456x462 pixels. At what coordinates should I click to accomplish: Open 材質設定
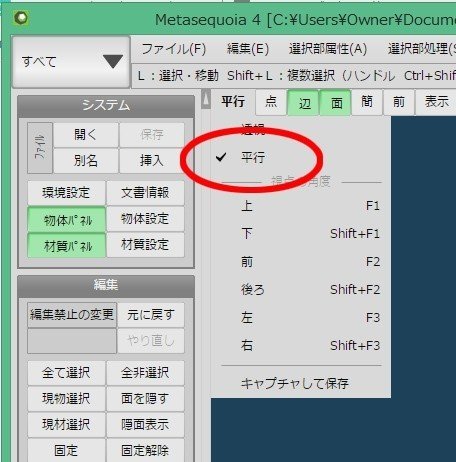pos(145,245)
